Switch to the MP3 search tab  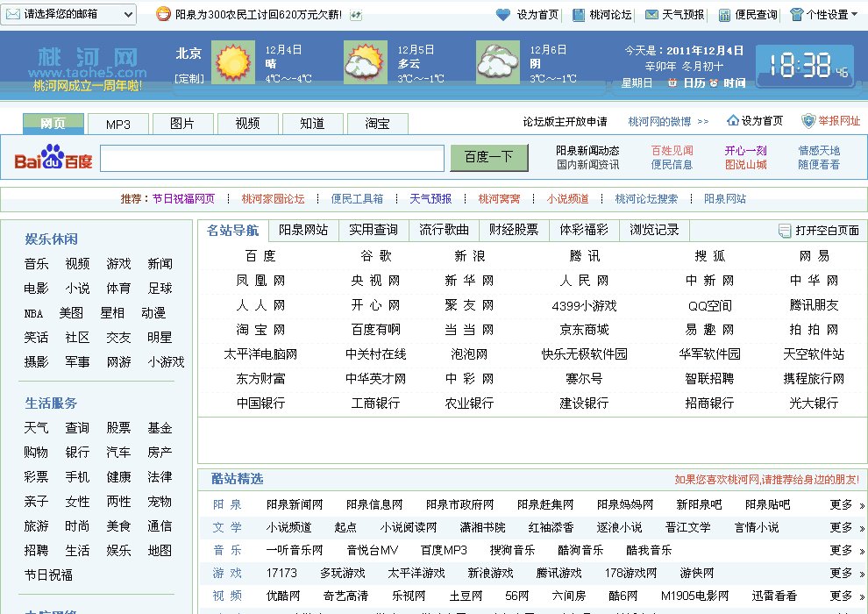coord(118,124)
